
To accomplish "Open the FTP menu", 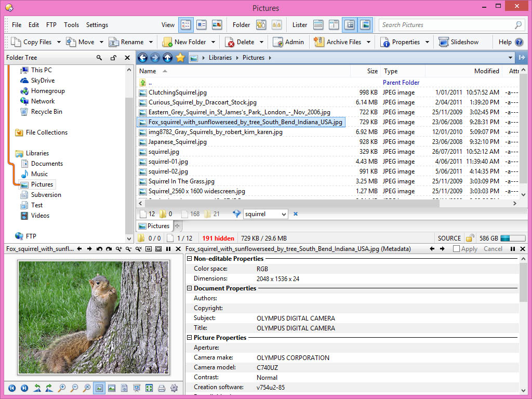I will pyautogui.click(x=51, y=25).
